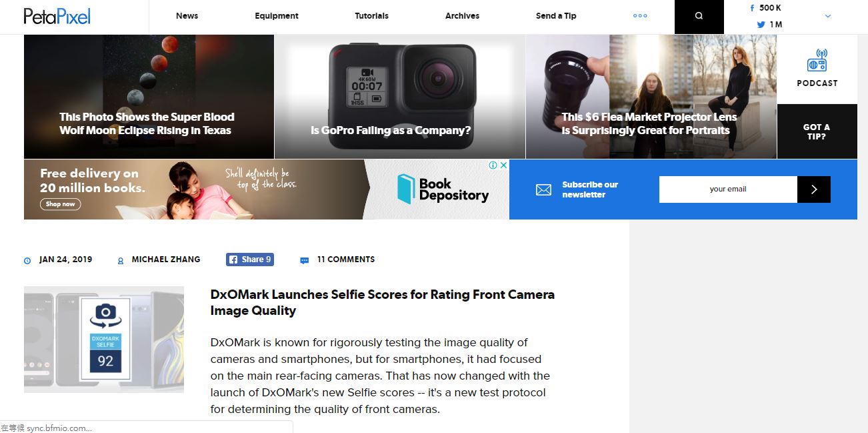Open the DxOMark Selfie Scores article headline
The height and width of the screenshot is (433, 868).
(x=383, y=302)
